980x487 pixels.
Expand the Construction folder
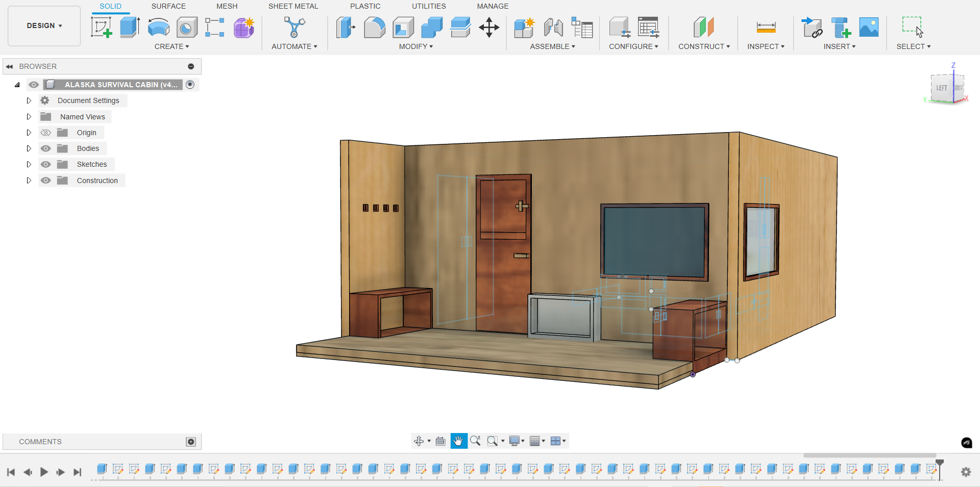[x=29, y=181]
